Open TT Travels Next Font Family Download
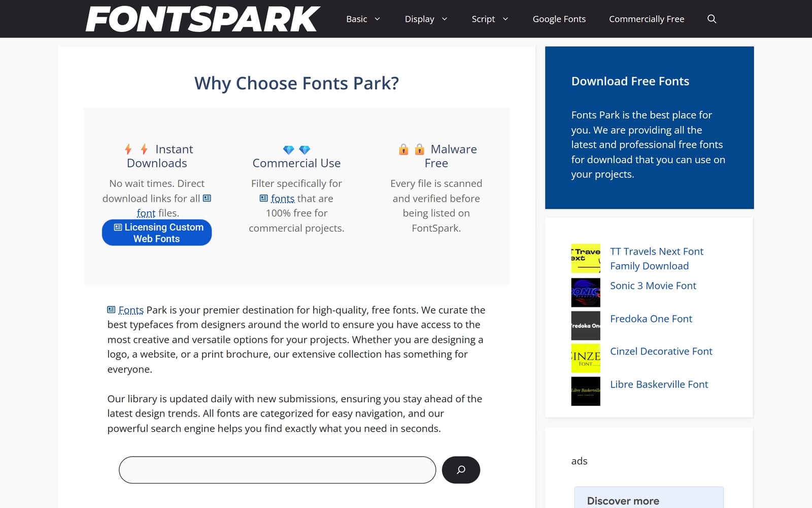812x508 pixels. tap(657, 259)
